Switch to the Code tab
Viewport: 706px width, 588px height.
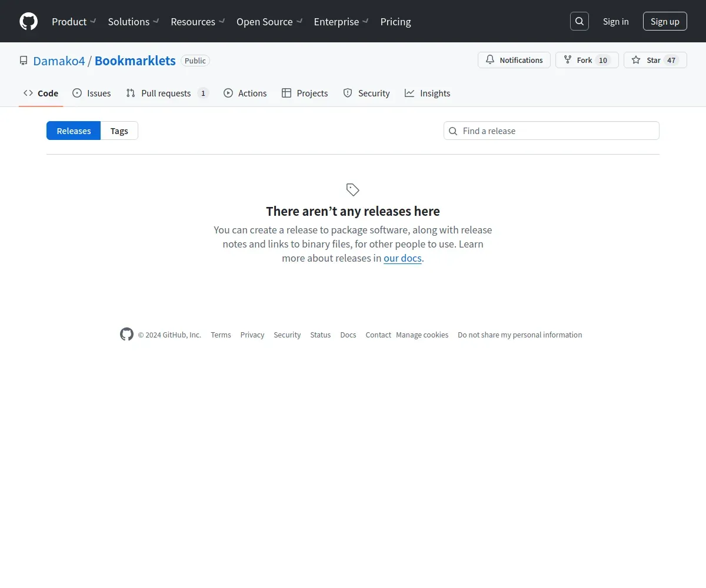pyautogui.click(x=41, y=93)
